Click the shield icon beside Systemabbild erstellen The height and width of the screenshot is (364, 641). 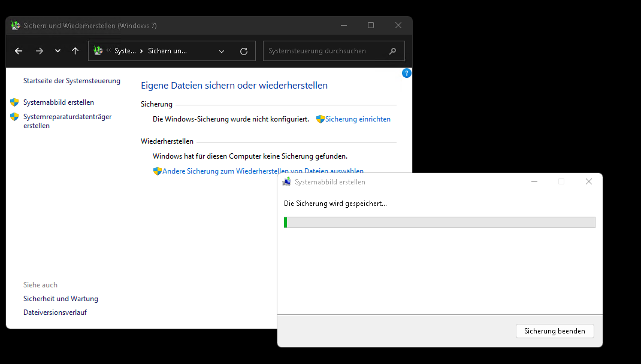15,102
